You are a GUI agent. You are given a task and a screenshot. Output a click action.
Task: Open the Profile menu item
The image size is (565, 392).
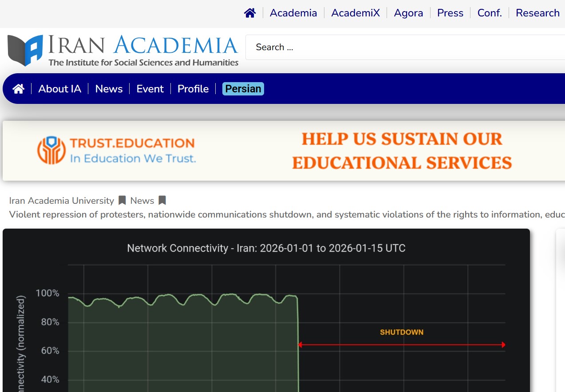pos(193,89)
